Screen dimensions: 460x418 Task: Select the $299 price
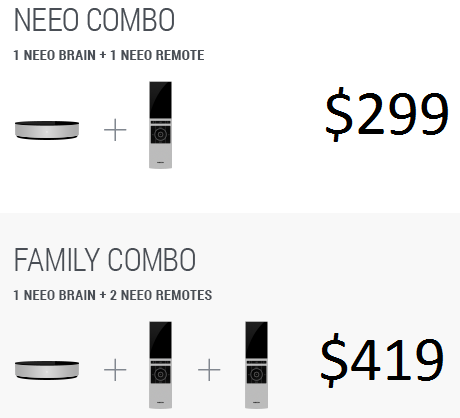387,113
